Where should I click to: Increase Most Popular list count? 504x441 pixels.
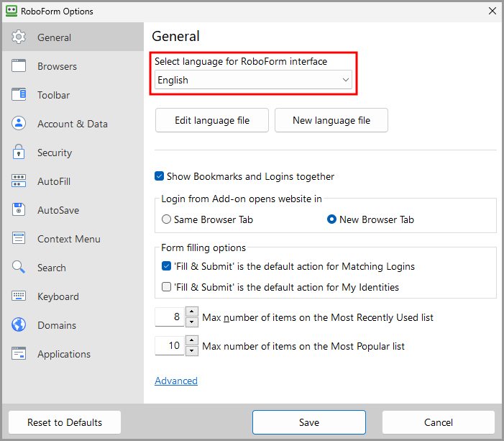pyautogui.click(x=192, y=340)
